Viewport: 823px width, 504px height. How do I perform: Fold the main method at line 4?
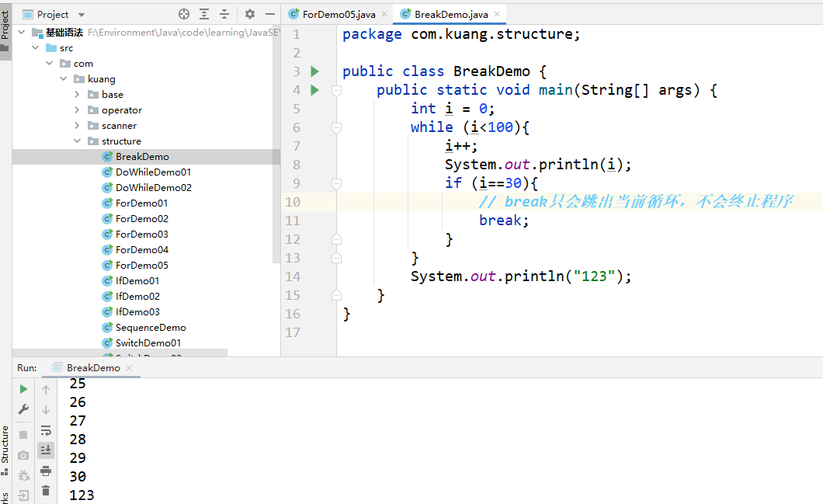click(x=336, y=91)
